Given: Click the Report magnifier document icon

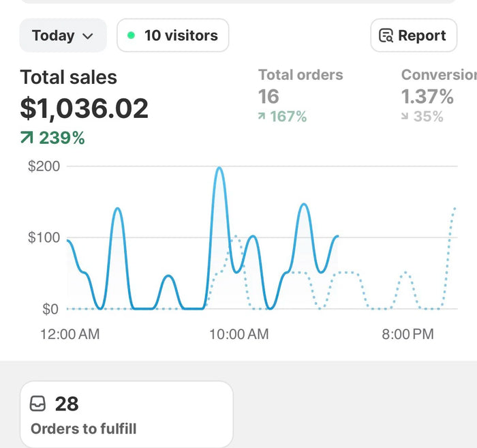Looking at the screenshot, I should point(386,35).
